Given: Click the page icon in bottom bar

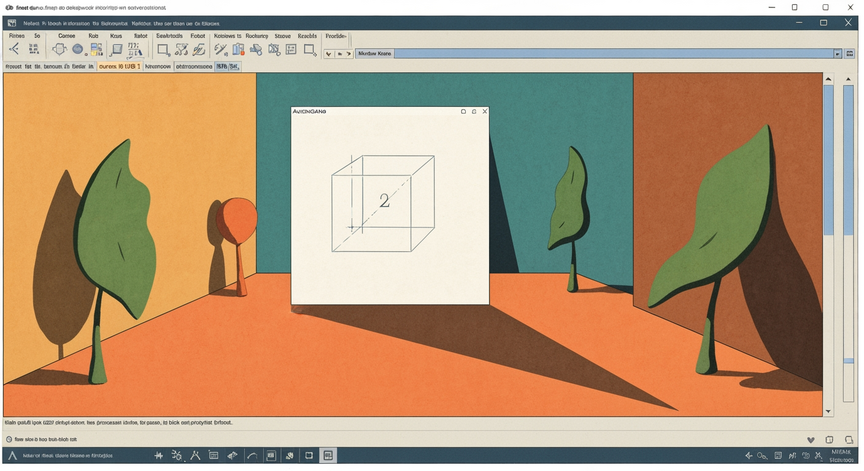Looking at the screenshot, I should (x=271, y=456).
